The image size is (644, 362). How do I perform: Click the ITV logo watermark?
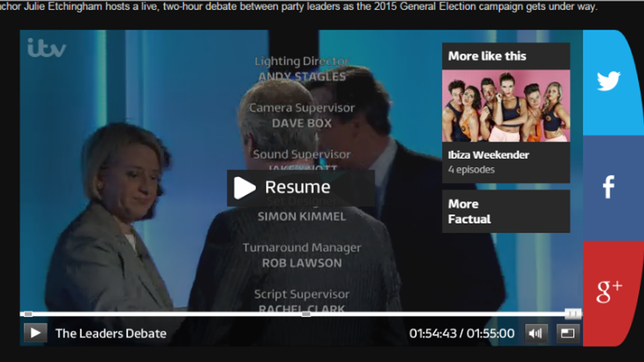tap(47, 48)
